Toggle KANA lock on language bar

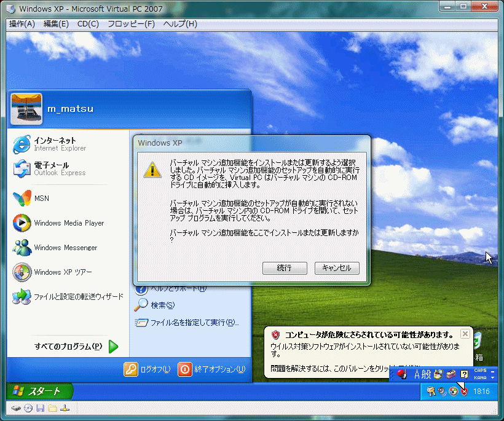click(480, 378)
